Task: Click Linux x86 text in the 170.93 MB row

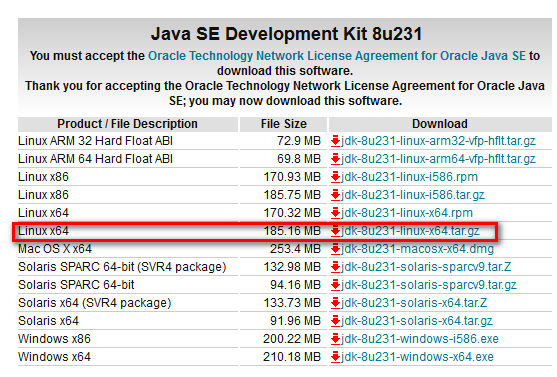Action: pyautogui.click(x=43, y=177)
